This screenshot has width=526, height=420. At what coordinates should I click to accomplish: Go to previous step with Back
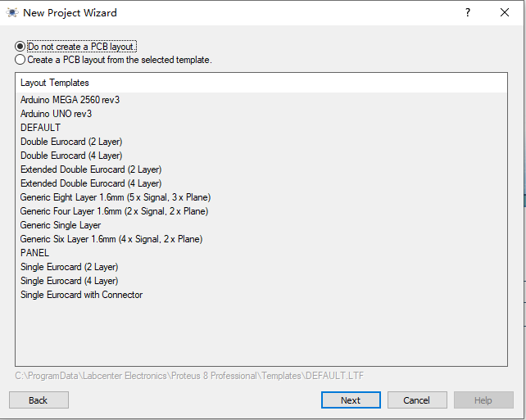pyautogui.click(x=39, y=400)
